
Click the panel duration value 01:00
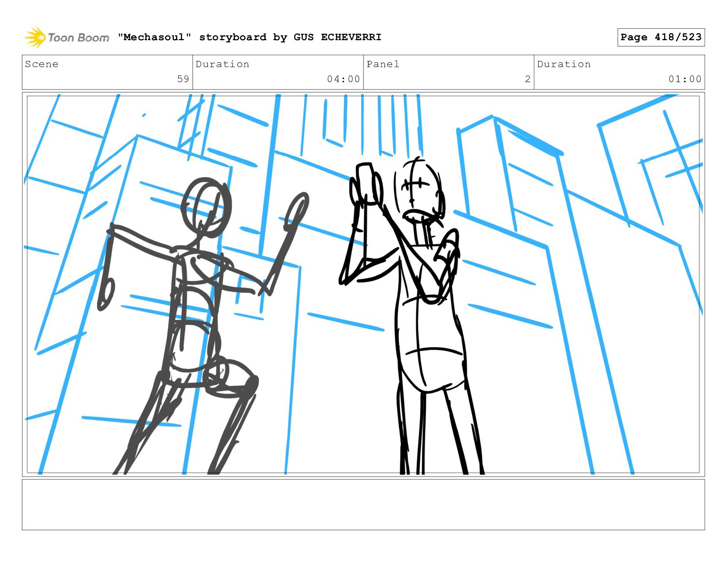[685, 79]
